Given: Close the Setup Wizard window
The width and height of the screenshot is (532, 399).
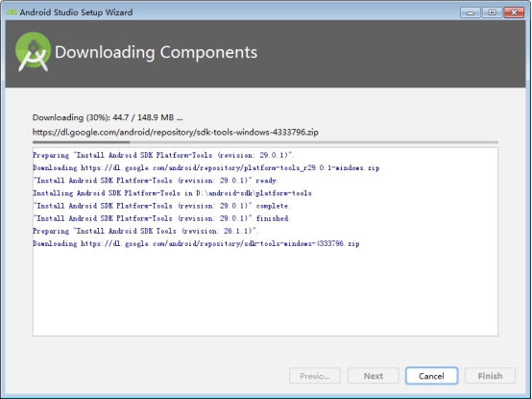Looking at the screenshot, I should 514,12.
